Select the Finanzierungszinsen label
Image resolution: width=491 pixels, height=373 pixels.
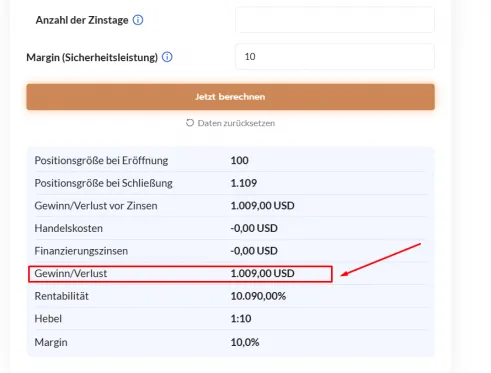click(x=81, y=251)
